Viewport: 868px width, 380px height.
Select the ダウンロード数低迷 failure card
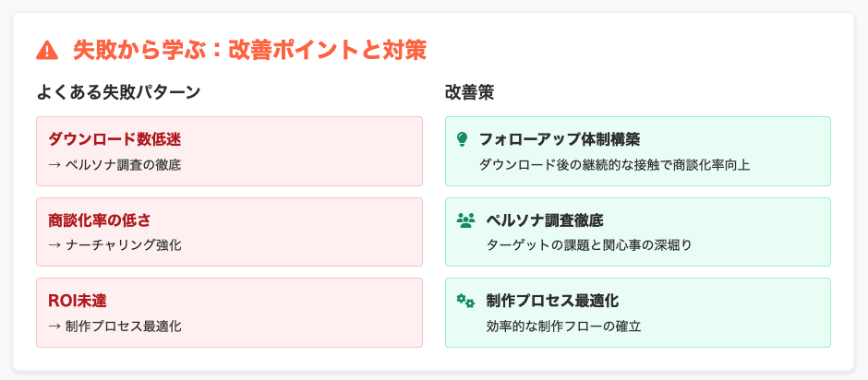point(229,151)
